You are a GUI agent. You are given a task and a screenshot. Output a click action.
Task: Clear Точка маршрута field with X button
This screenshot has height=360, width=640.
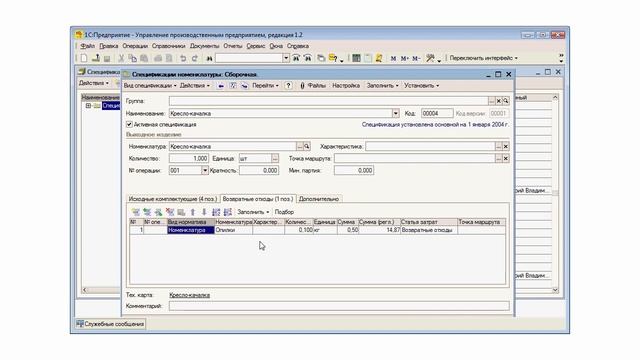point(506,158)
